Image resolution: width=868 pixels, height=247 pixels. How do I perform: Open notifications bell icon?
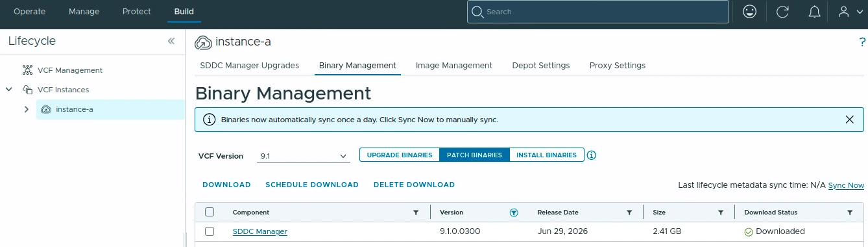pos(815,12)
